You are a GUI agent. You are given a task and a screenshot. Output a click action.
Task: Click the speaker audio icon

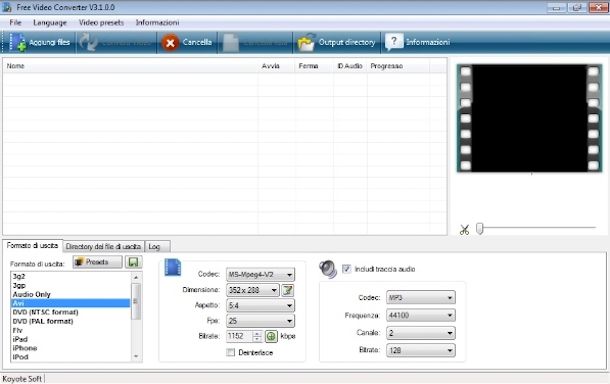click(328, 269)
